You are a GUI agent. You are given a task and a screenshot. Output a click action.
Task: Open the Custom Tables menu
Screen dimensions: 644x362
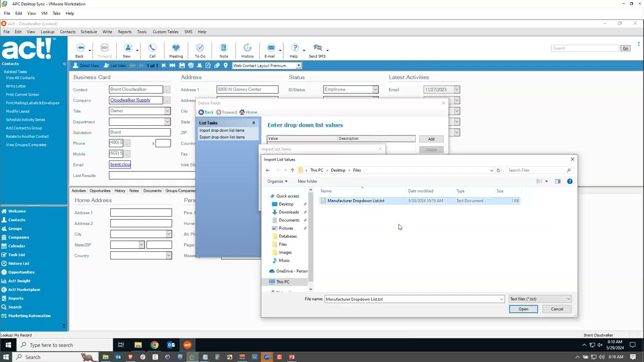click(x=166, y=32)
